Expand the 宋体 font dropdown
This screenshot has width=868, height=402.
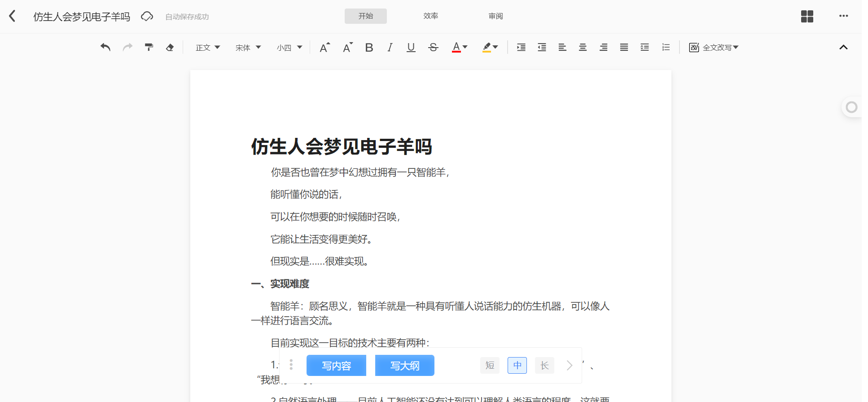pos(248,47)
